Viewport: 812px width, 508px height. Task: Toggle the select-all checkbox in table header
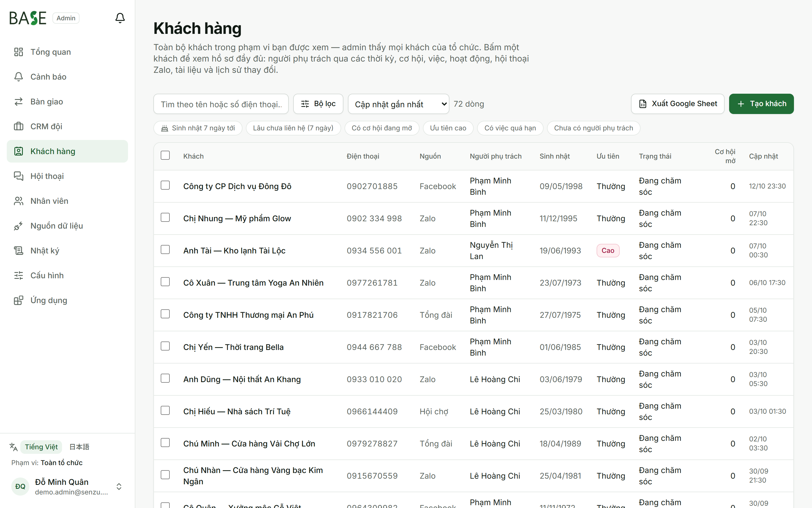[165, 155]
